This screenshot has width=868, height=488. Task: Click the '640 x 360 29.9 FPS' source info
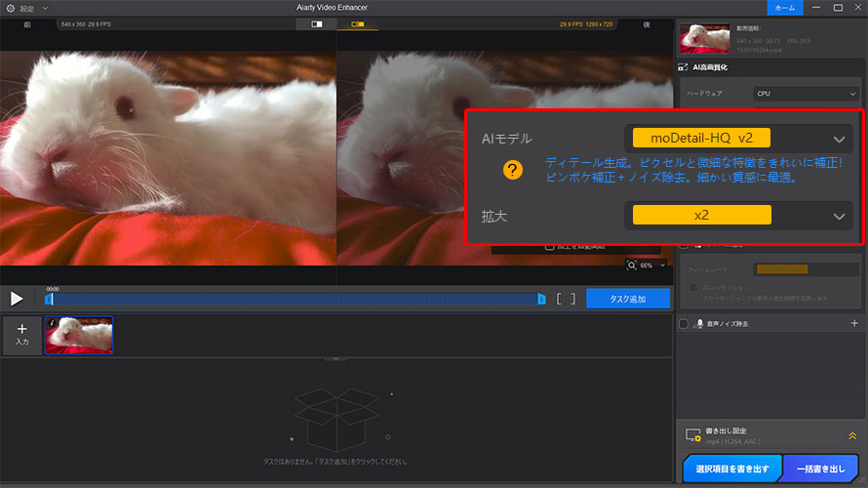coord(86,24)
